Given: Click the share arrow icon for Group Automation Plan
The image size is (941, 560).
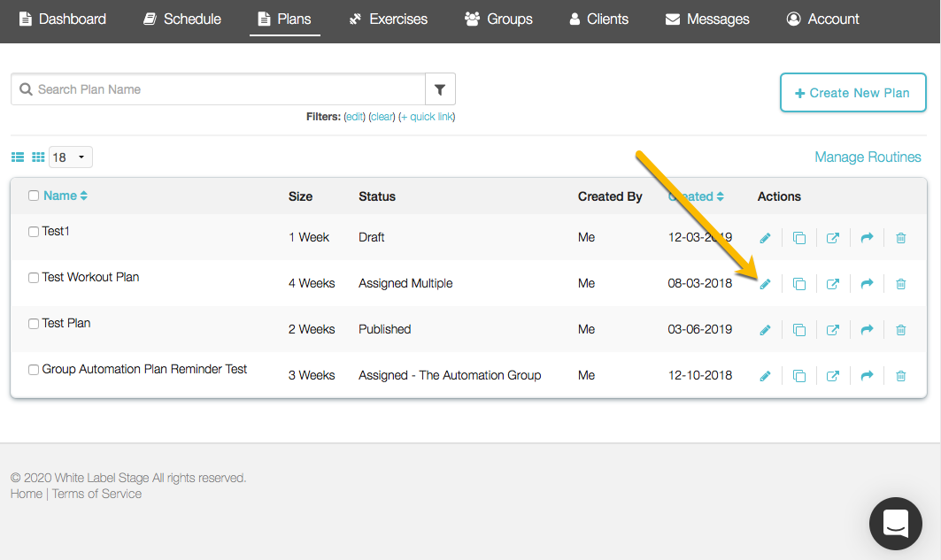Looking at the screenshot, I should coord(867,376).
